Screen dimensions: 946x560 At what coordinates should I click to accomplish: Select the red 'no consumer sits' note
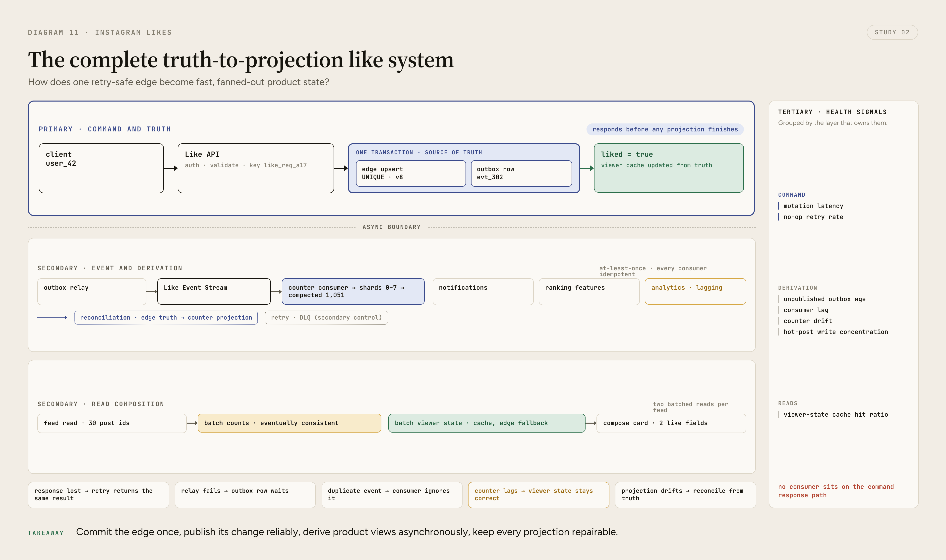click(x=836, y=491)
